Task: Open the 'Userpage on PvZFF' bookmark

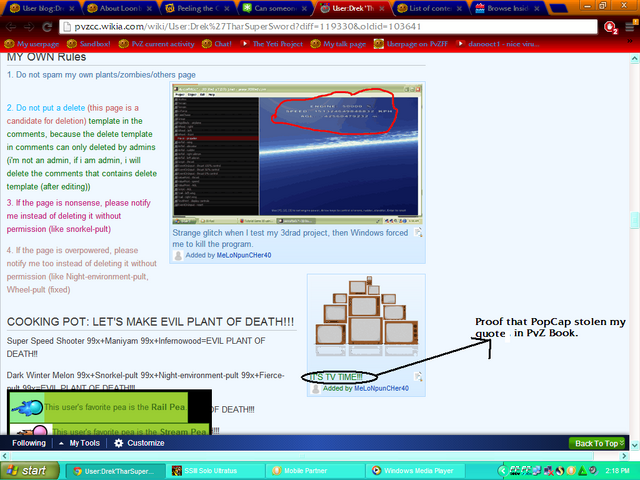Action: [411, 44]
